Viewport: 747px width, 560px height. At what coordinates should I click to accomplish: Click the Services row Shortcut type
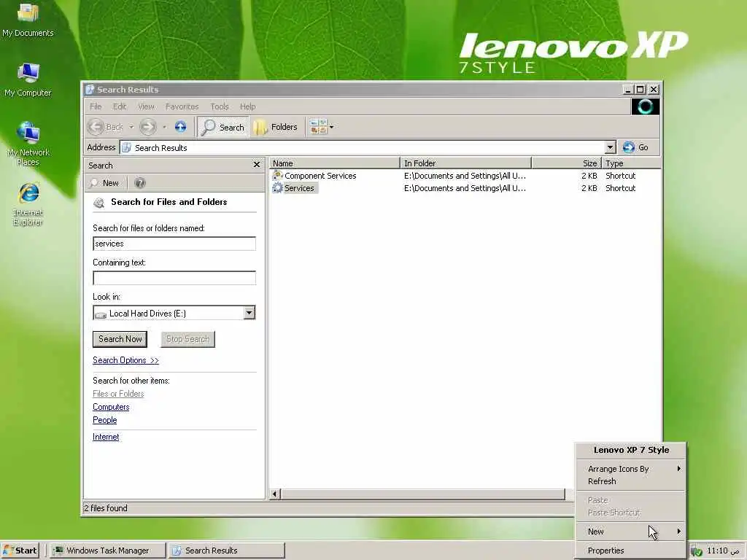coord(620,188)
